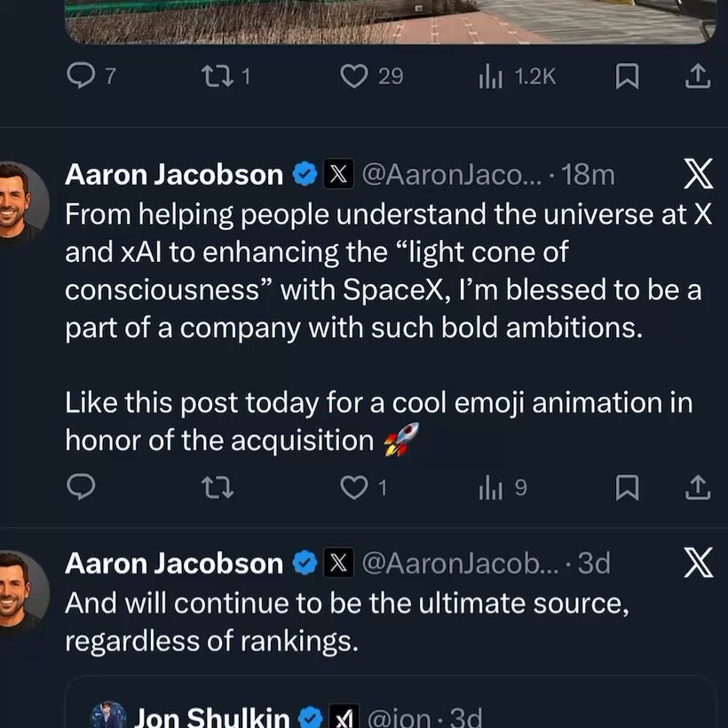Open the @AaronJacob... handle on 3d post
Viewport: 728px width, 728px height.
click(x=461, y=564)
